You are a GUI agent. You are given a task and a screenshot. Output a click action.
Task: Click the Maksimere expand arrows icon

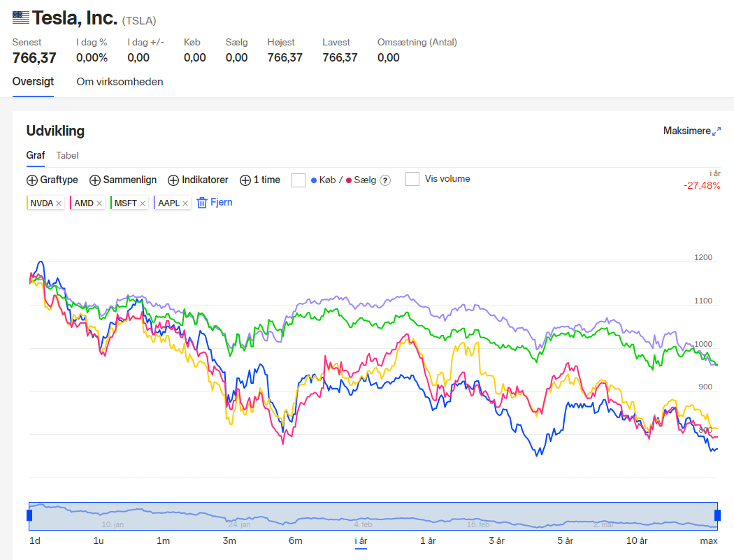(717, 131)
